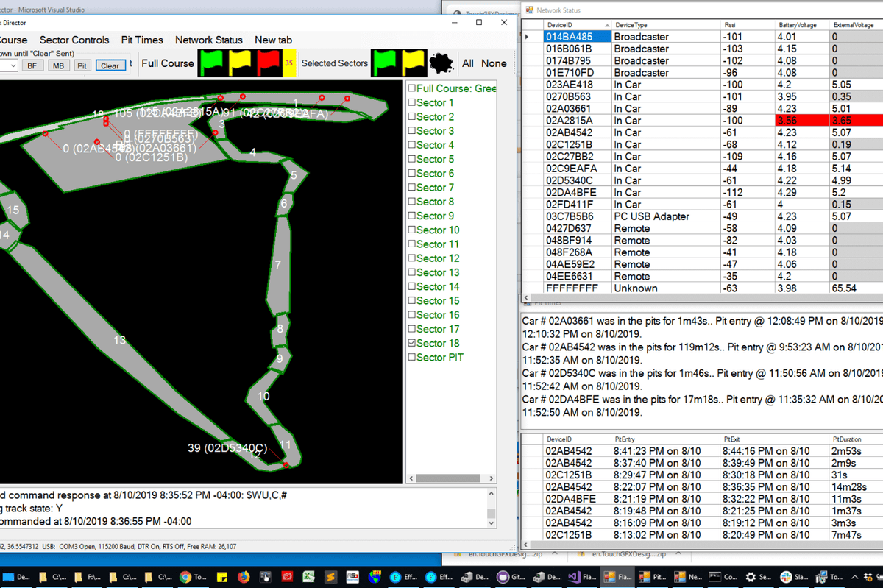Open Firefox from the taskbar
883x588 pixels.
click(243, 578)
